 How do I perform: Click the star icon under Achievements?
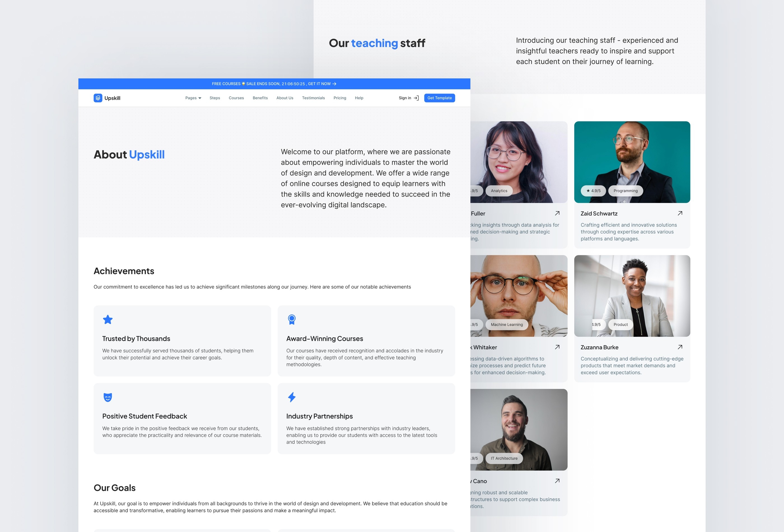point(108,320)
